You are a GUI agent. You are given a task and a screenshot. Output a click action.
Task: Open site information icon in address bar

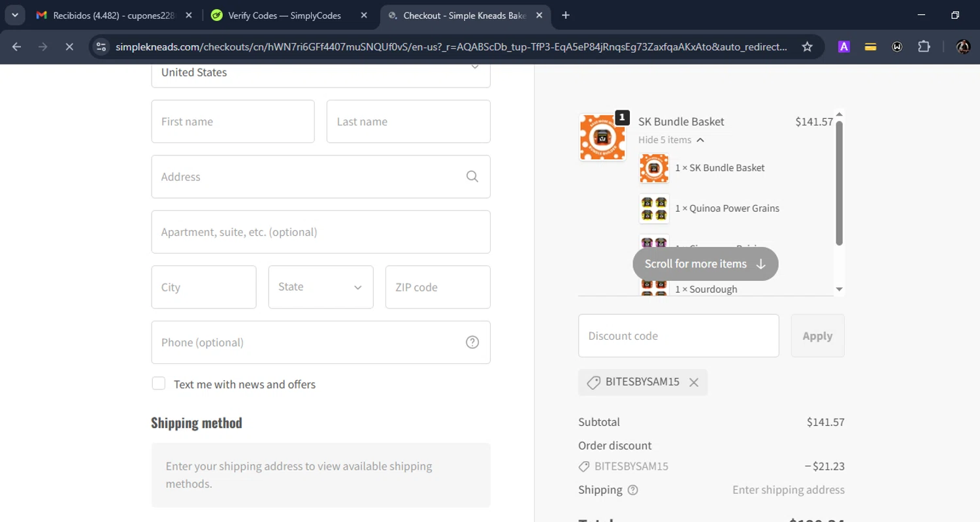pos(101,46)
